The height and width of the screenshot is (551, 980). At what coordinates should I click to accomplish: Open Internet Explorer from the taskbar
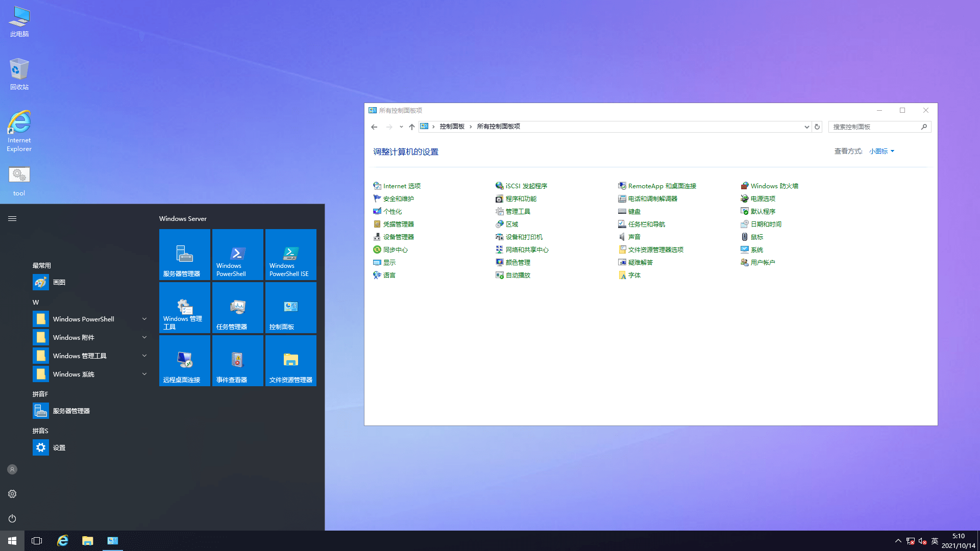click(x=62, y=541)
